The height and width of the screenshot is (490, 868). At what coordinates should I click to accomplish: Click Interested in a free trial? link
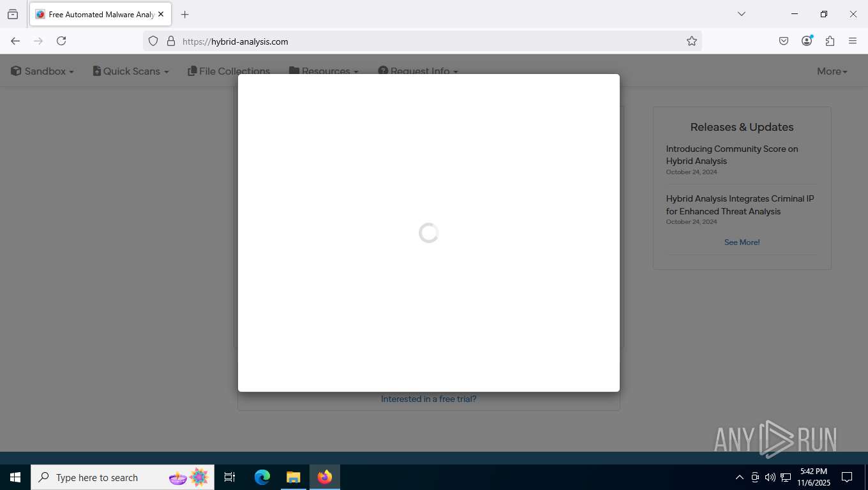[x=428, y=399]
